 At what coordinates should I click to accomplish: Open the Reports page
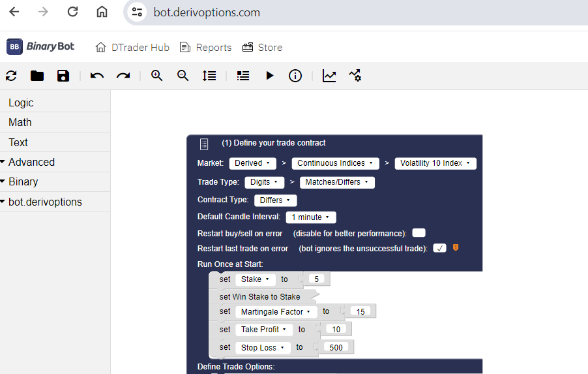(205, 47)
